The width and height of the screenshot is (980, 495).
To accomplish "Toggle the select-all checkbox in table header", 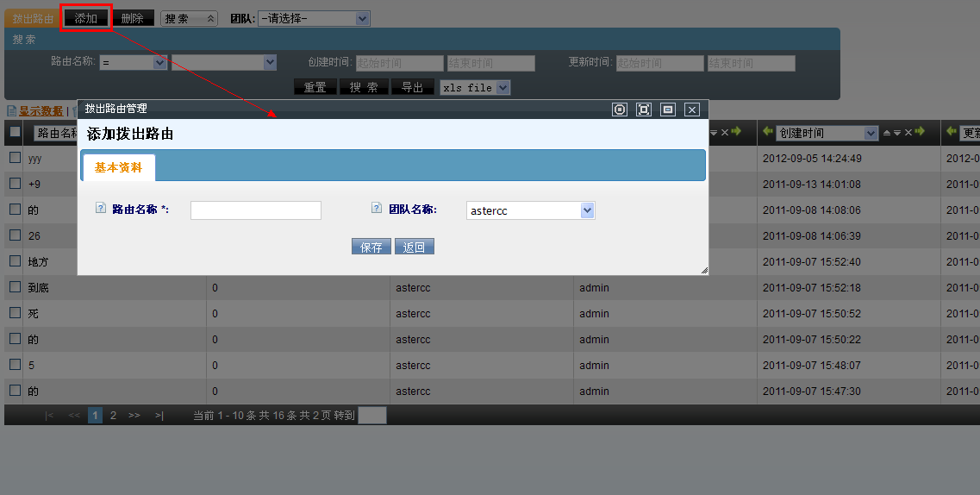I will click(x=15, y=132).
